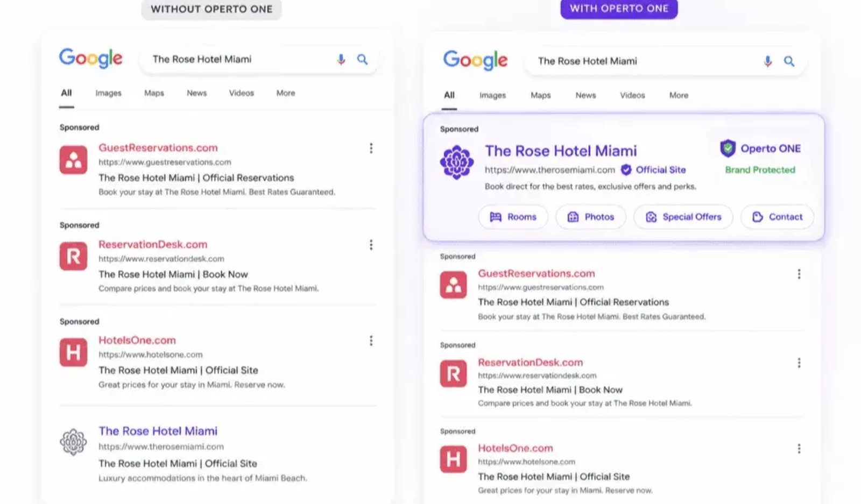Click the green Brand Protected text

(x=760, y=170)
